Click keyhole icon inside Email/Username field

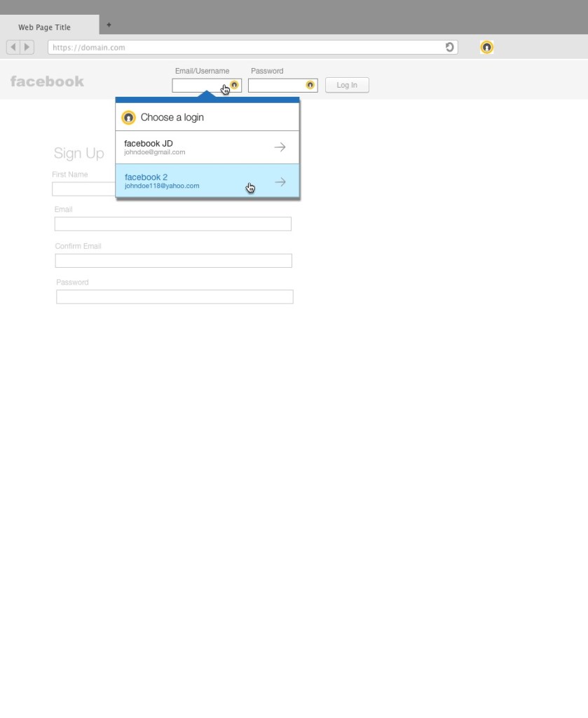(235, 85)
